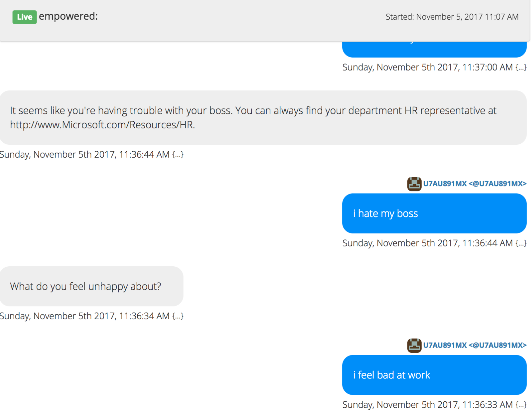Click the partially hidden blue bubble at top
Screen dimensions: 532x410
434,49
